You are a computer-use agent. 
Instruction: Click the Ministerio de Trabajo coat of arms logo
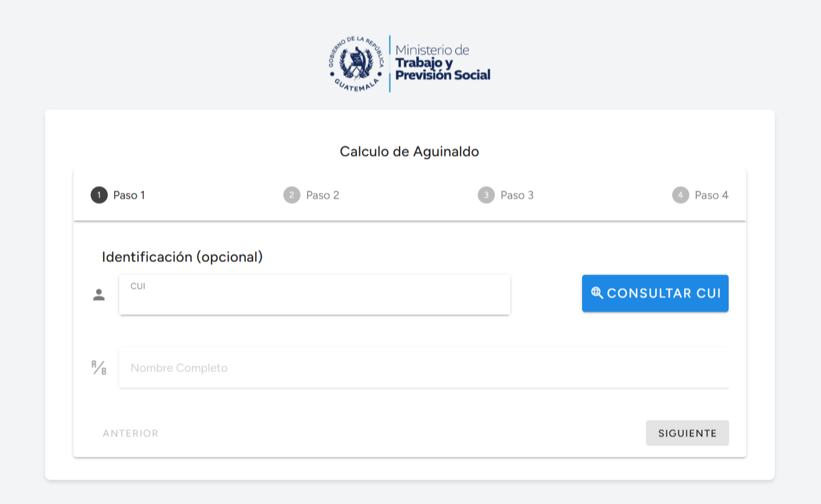(357, 63)
